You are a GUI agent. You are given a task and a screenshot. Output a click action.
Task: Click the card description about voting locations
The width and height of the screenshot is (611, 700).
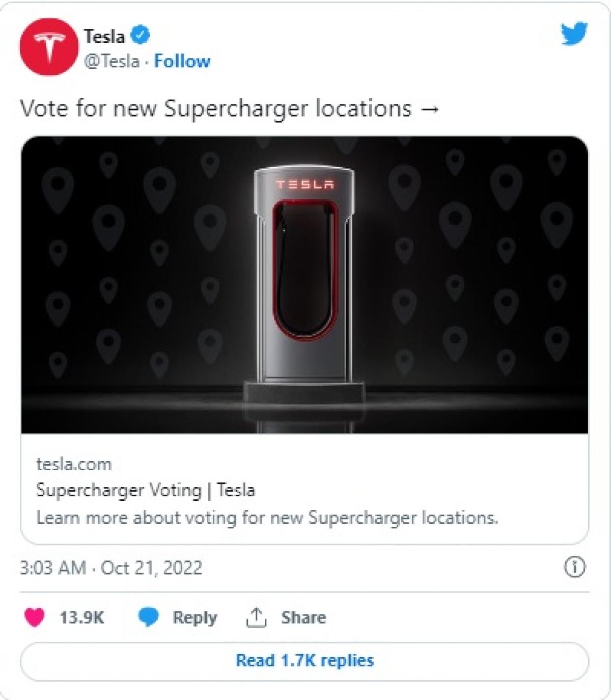click(x=267, y=518)
